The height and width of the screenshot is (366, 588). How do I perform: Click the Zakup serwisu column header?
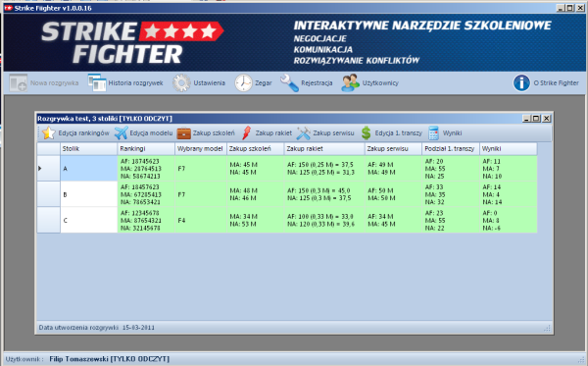[x=393, y=148]
